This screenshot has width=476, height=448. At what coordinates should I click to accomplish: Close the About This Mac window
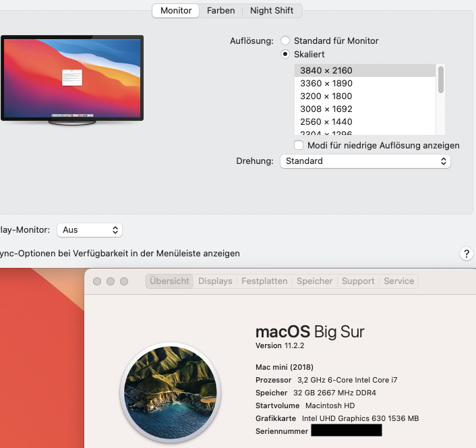97,281
